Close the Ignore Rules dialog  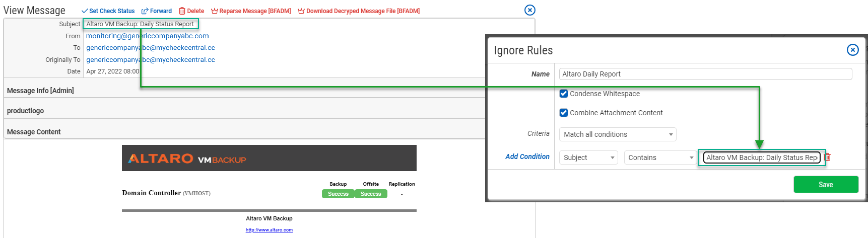(852, 50)
